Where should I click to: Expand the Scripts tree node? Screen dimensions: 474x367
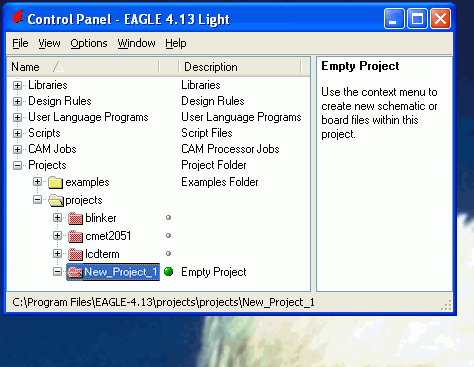(17, 133)
